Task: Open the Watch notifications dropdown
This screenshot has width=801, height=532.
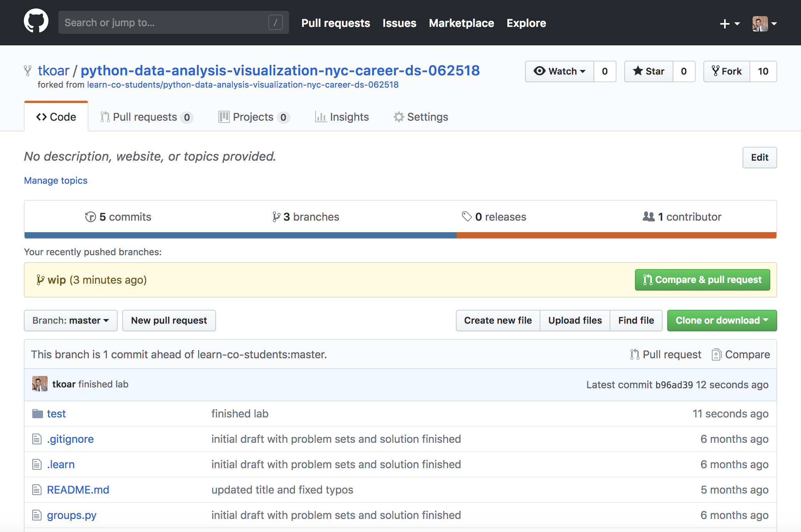Action: [x=560, y=71]
